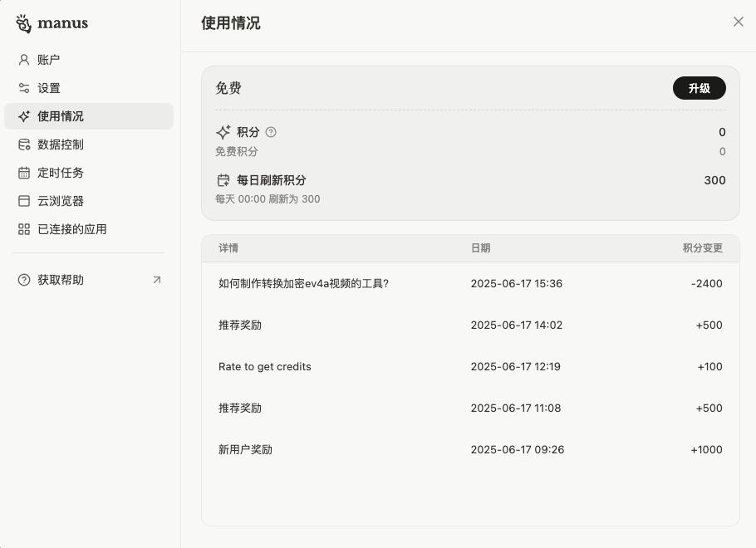
Task: Select the 使用情况 sidebar item
Action: pos(89,116)
